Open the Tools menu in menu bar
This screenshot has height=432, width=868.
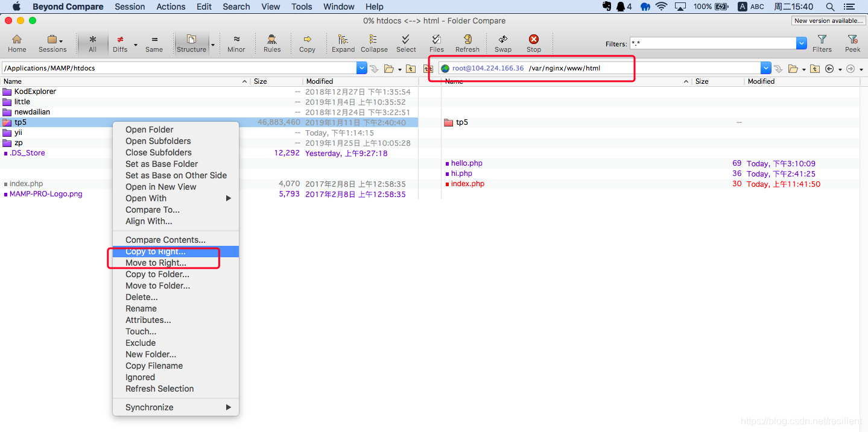[x=302, y=7]
